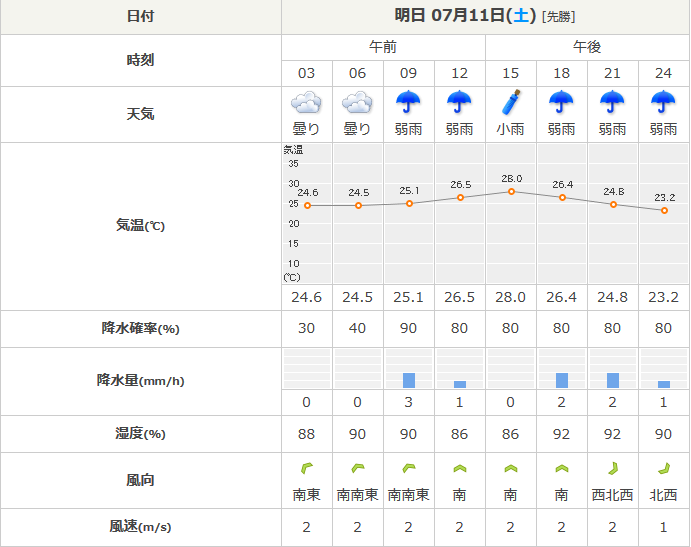The width and height of the screenshot is (691, 547).
Task: Click the 南東 wind direction arrow at 03
Action: pyautogui.click(x=306, y=468)
